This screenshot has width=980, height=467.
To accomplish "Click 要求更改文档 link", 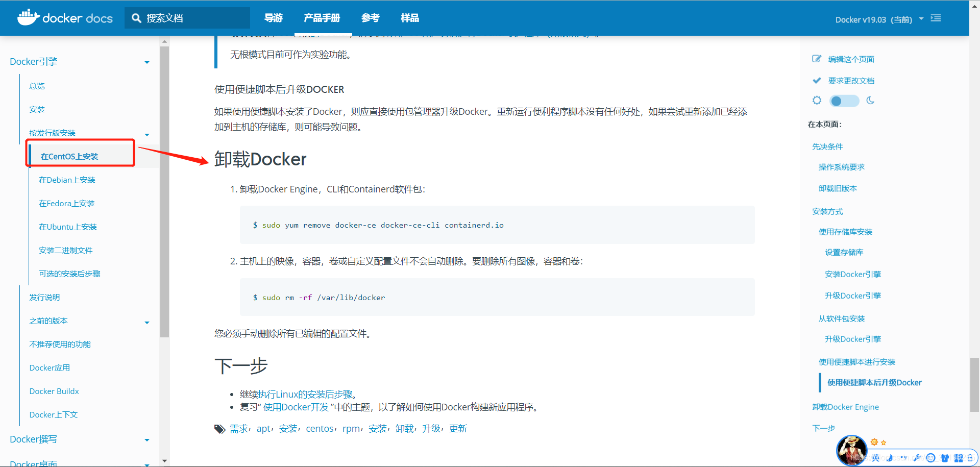I will click(851, 81).
